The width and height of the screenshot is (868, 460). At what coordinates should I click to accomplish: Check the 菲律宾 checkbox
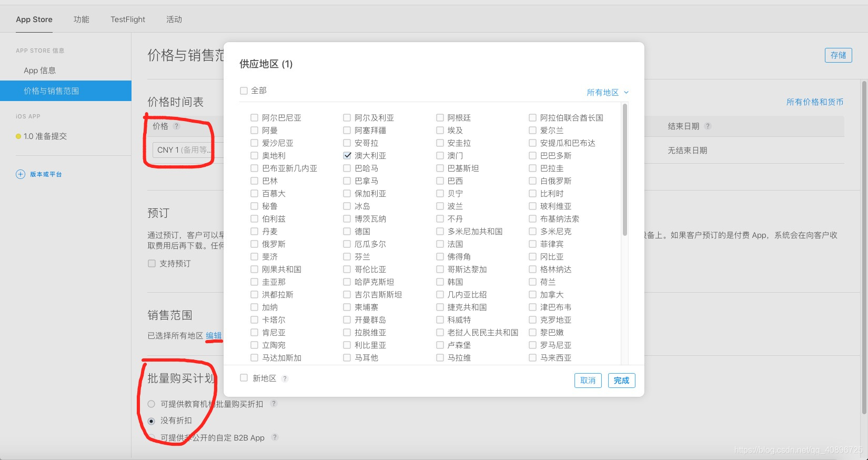532,244
